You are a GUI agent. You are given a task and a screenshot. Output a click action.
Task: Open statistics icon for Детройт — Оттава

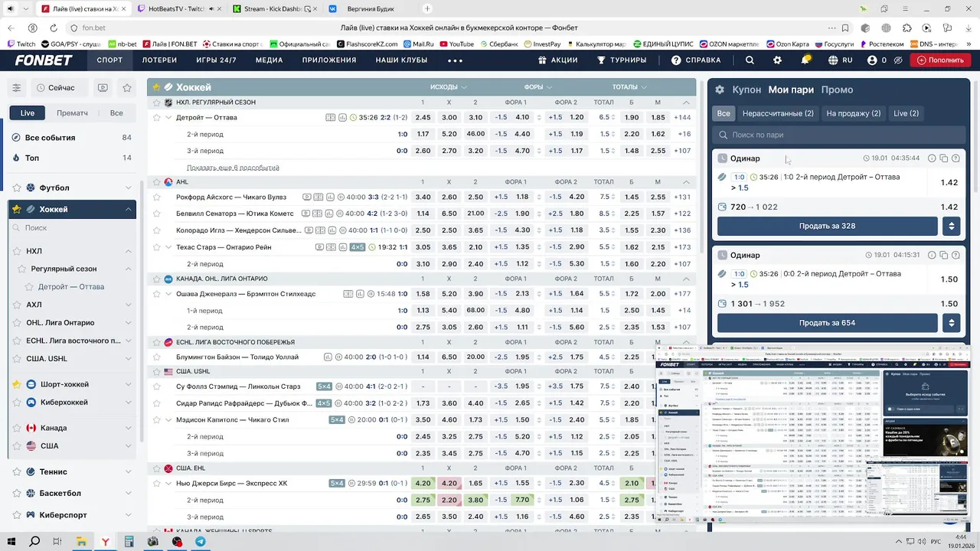342,118
